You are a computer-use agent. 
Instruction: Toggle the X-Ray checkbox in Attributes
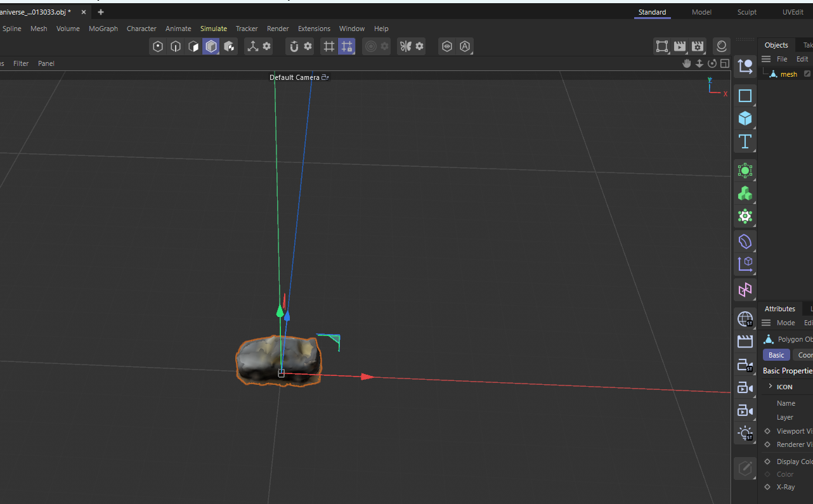768,487
